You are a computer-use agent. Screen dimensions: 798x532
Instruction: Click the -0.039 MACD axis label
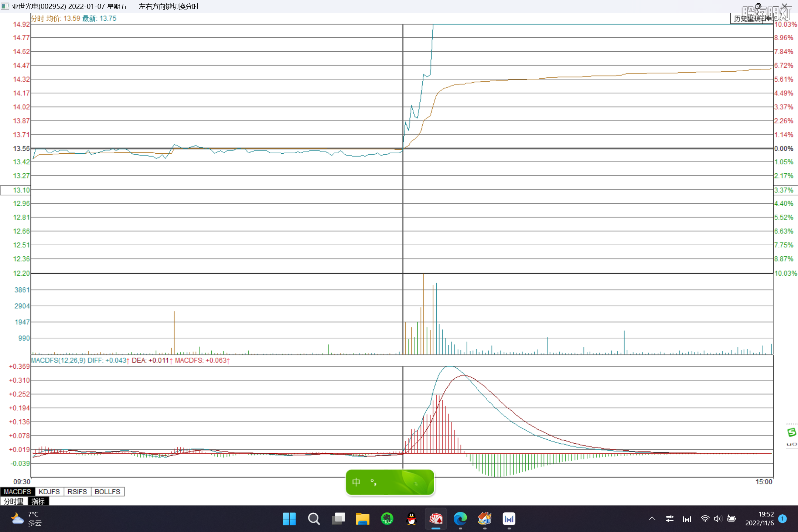point(20,463)
